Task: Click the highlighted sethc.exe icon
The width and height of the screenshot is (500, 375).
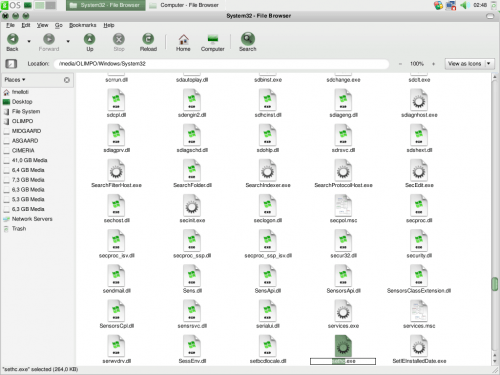Action: coord(343,346)
